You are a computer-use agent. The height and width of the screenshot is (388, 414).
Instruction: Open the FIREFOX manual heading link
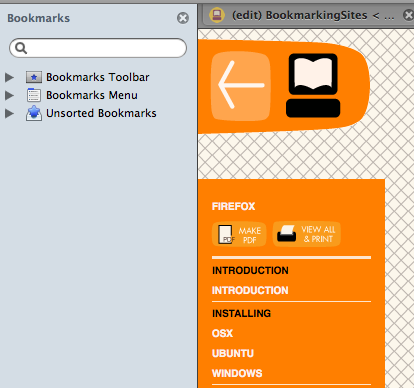coord(233,206)
